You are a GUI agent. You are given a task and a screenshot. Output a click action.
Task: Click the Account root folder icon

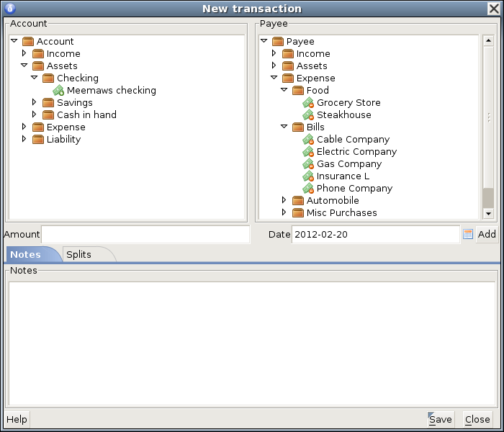(28, 42)
